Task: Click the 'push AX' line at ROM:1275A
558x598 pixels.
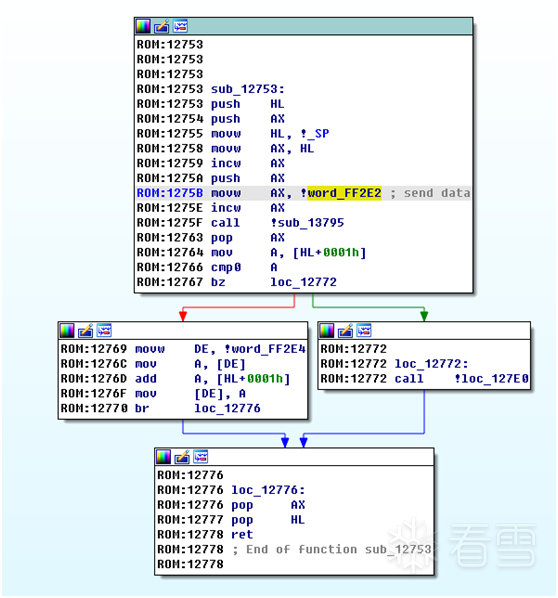Action: coord(211,178)
